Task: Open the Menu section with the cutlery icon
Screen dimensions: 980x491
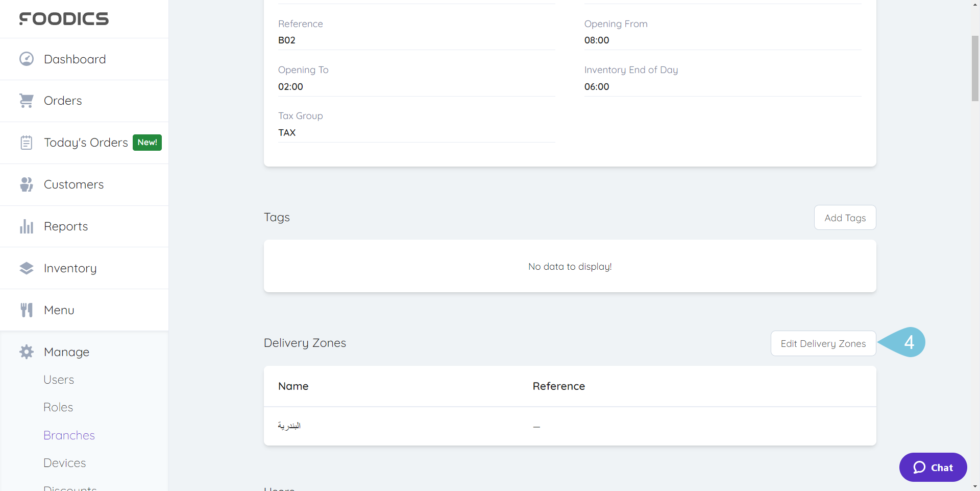Action: tap(26, 310)
